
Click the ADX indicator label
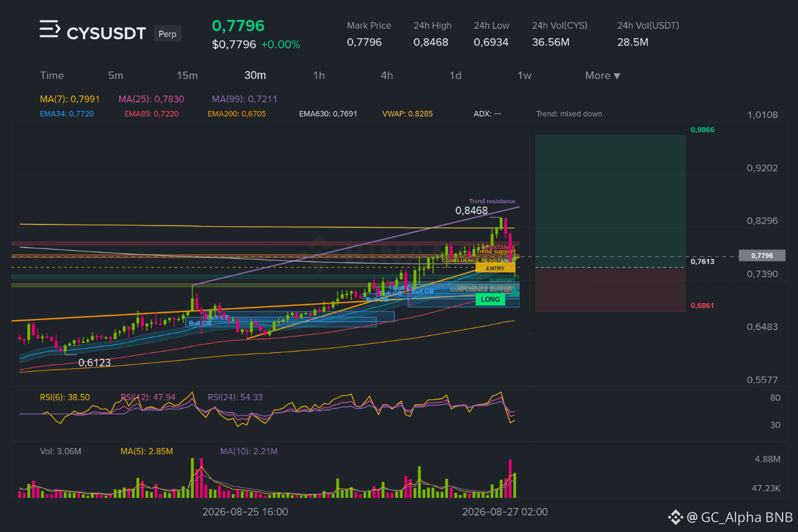(x=487, y=114)
